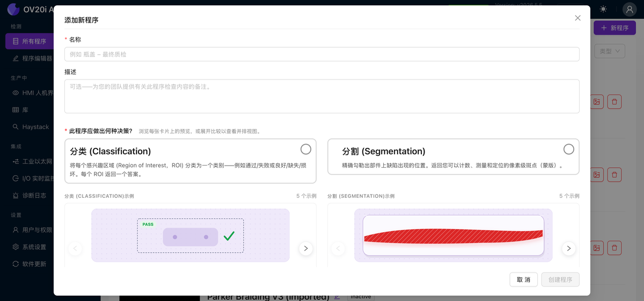Click the 创建程序 button
Image resolution: width=644 pixels, height=301 pixels.
click(x=560, y=279)
